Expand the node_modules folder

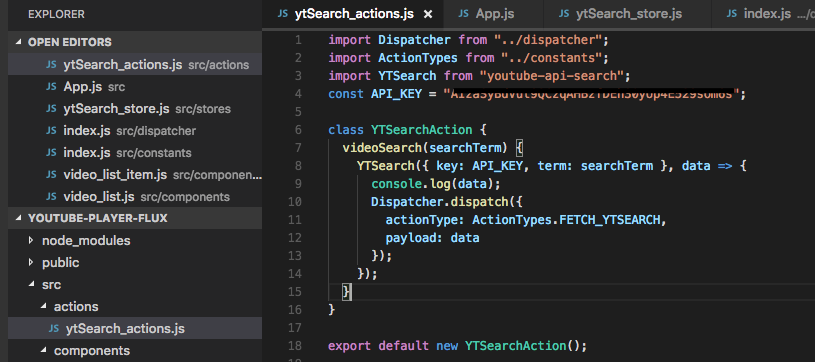(x=31, y=240)
